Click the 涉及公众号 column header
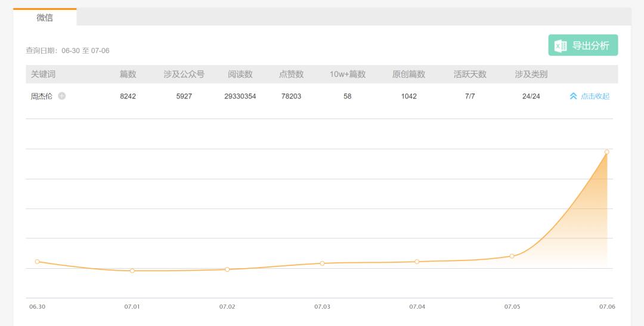 click(x=184, y=74)
